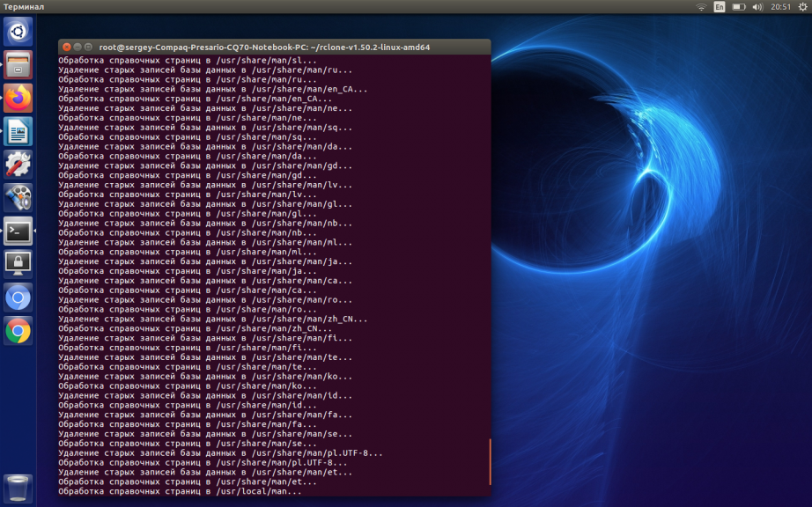Image resolution: width=812 pixels, height=507 pixels.
Task: Launch Firefox from the dock
Action: coord(18,98)
